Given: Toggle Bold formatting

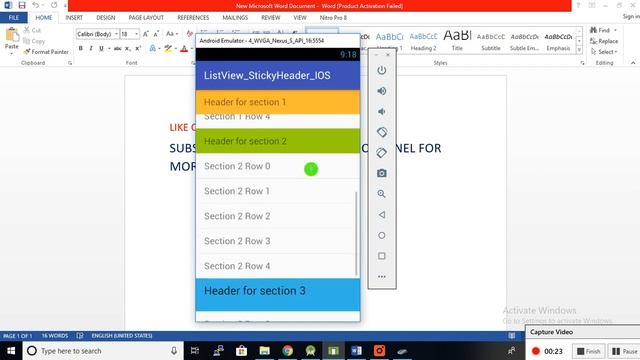Looking at the screenshot, I should coord(81,49).
